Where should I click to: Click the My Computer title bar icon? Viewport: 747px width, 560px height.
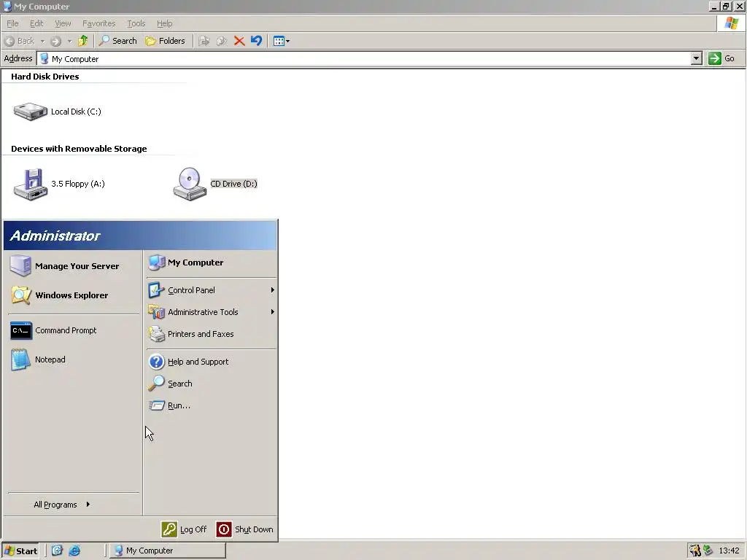pyautogui.click(x=7, y=6)
